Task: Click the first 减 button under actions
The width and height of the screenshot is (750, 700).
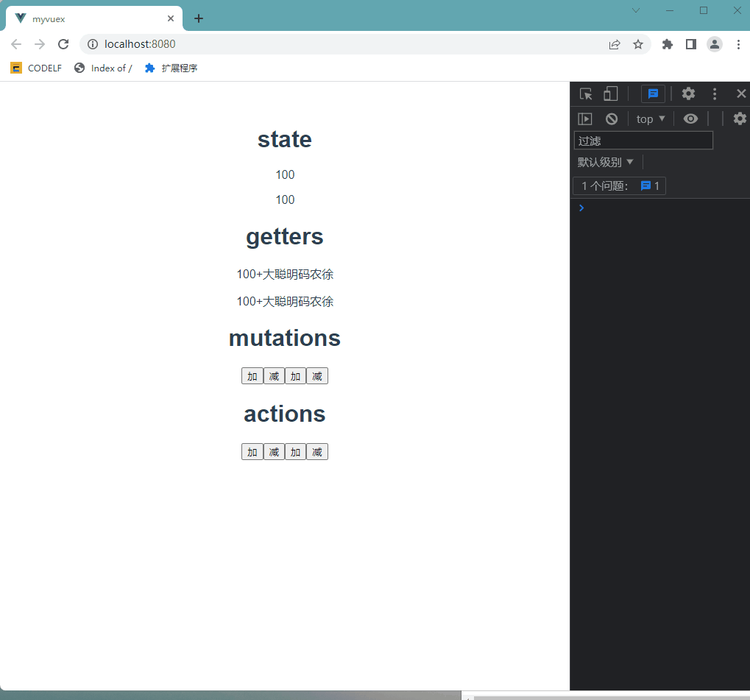Action: point(274,452)
